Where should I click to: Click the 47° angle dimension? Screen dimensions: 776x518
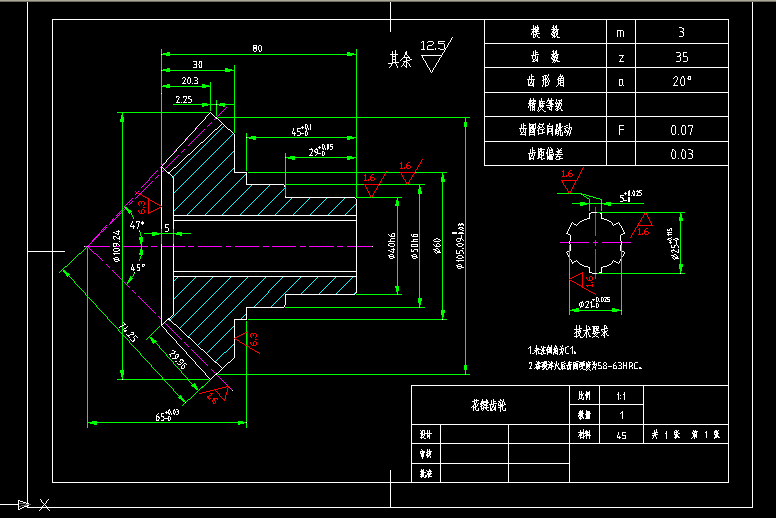[136, 225]
